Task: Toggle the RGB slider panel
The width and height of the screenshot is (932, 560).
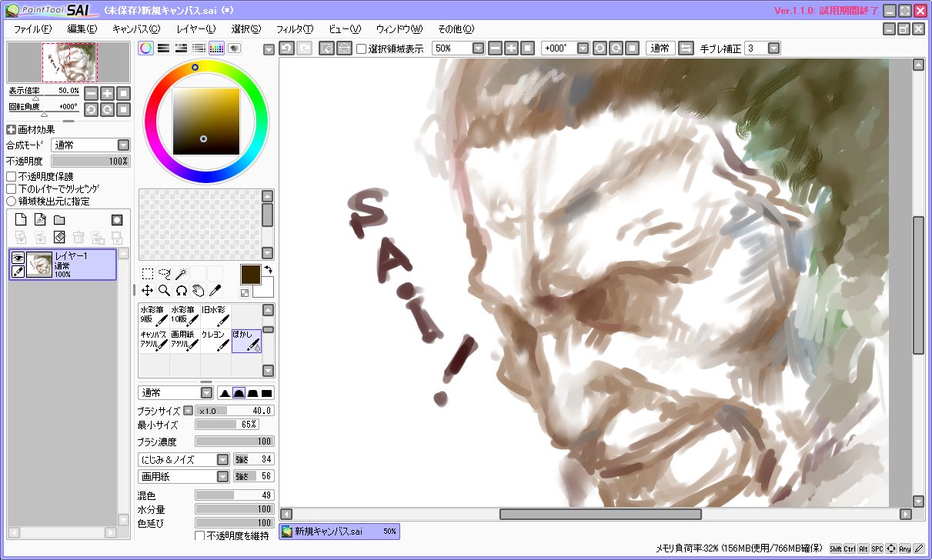Action: coord(163,48)
